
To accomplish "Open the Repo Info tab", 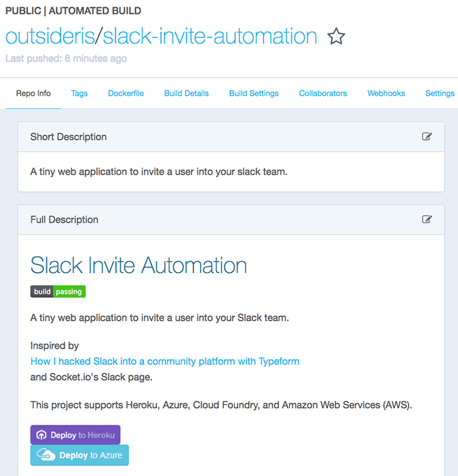I will pyautogui.click(x=34, y=93).
